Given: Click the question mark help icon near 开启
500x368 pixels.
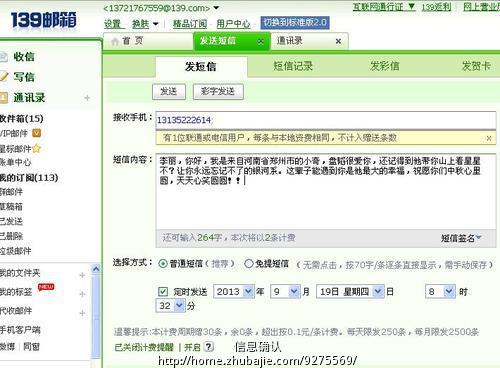Looking at the screenshot, I should tap(209, 347).
